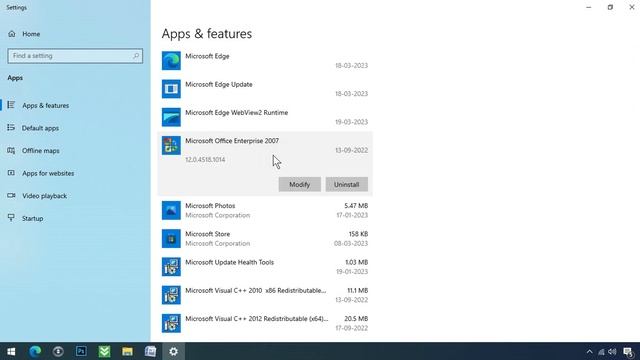Click the network icon in system tray
The width and height of the screenshot is (640, 360).
pyautogui.click(x=601, y=351)
